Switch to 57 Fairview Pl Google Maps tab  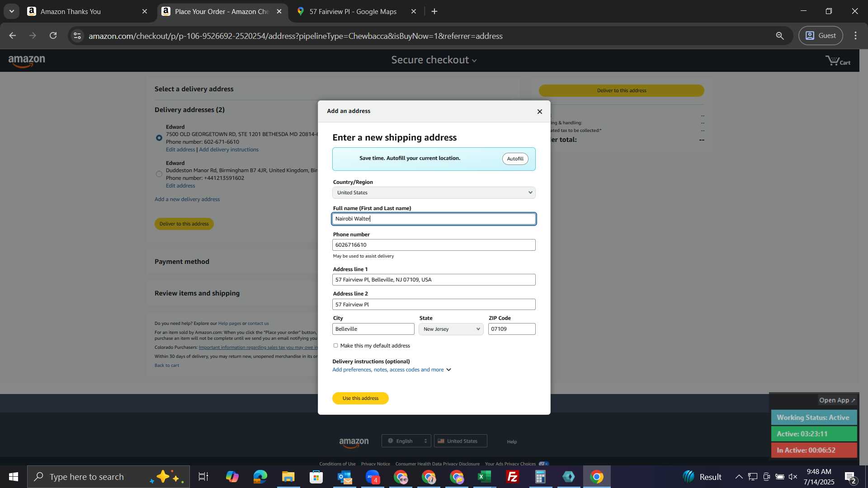(x=353, y=12)
